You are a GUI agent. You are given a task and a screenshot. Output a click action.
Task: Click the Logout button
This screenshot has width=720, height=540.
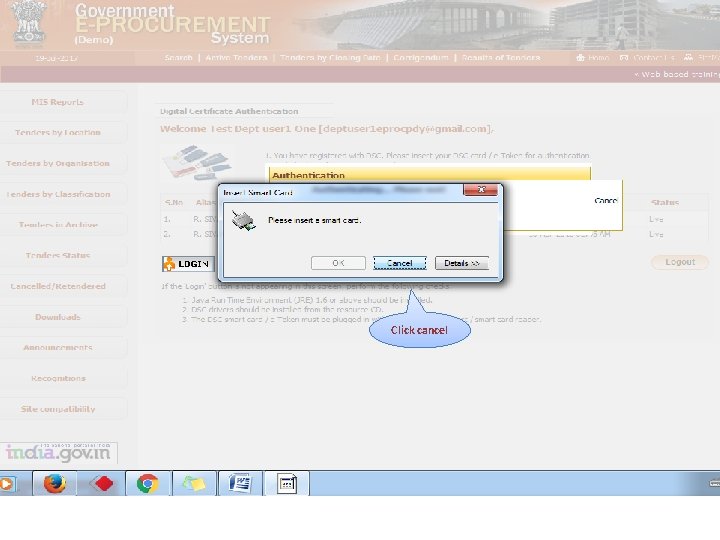(680, 262)
